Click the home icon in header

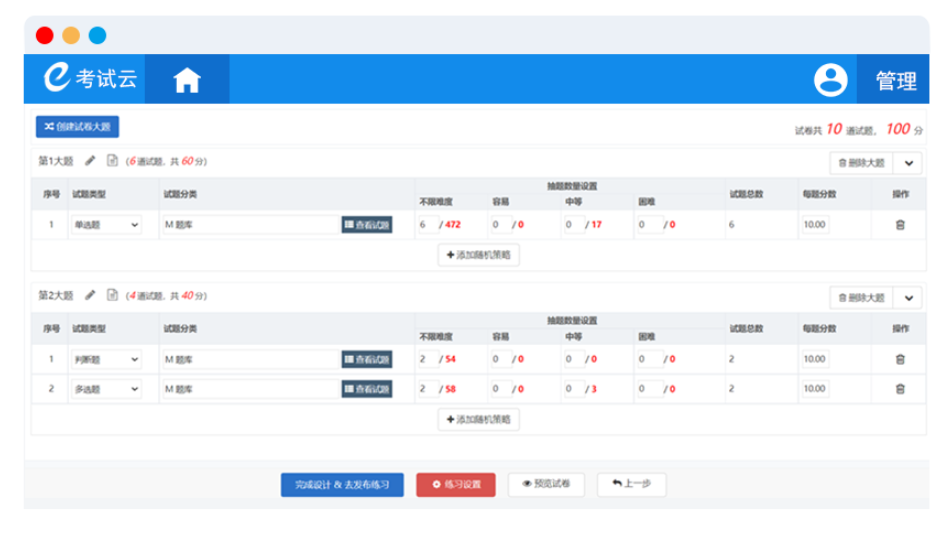[187, 80]
